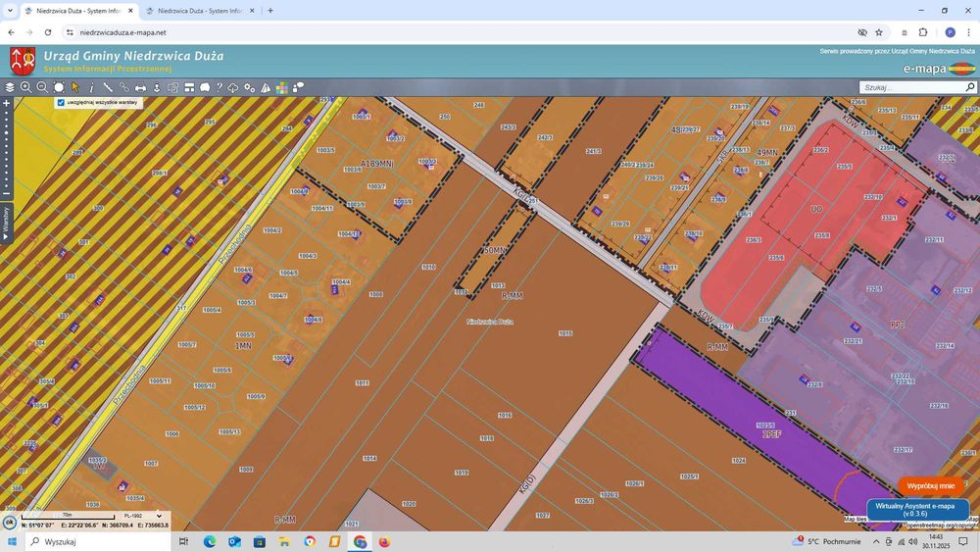
Task: Select the first Niedrzwica Duża browser tab
Action: [77, 11]
